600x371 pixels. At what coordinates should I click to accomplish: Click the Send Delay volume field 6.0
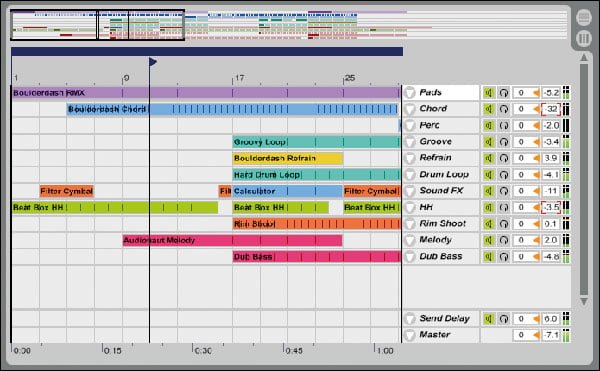tap(551, 319)
